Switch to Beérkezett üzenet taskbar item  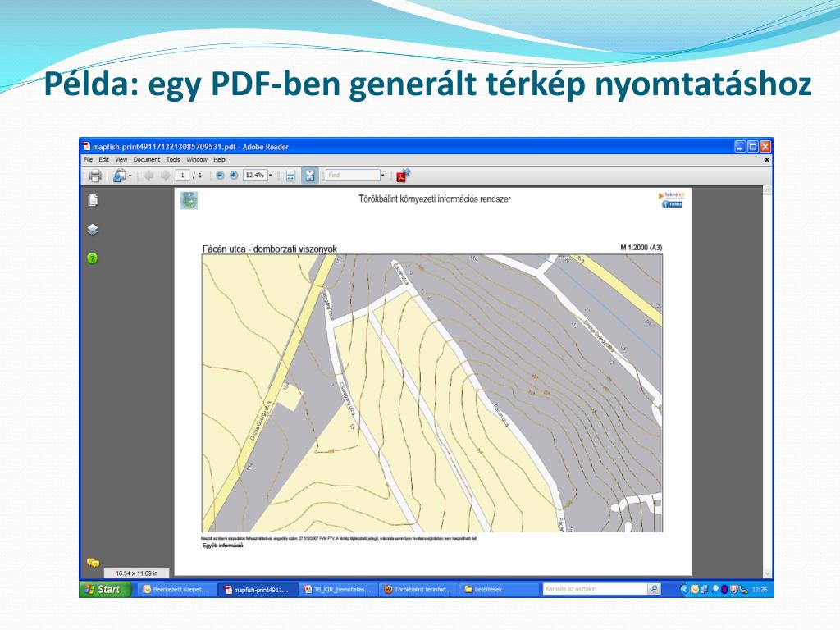point(176,589)
